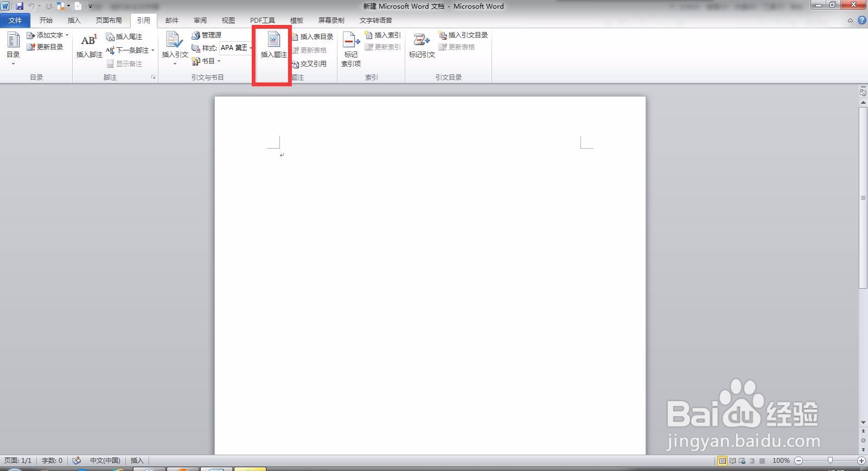Click the Undo arrow in quick access toolbar
This screenshot has height=471, width=868.
[31, 6]
